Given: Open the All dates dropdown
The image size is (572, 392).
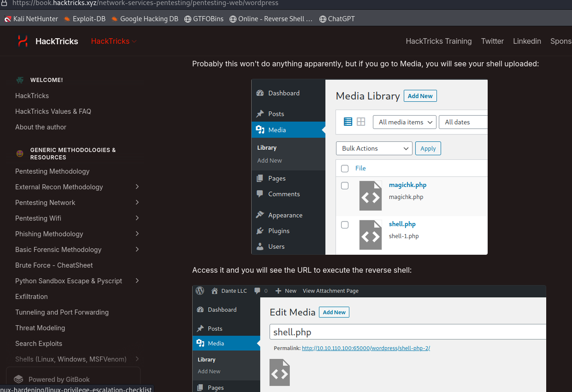Looking at the screenshot, I should tap(463, 122).
